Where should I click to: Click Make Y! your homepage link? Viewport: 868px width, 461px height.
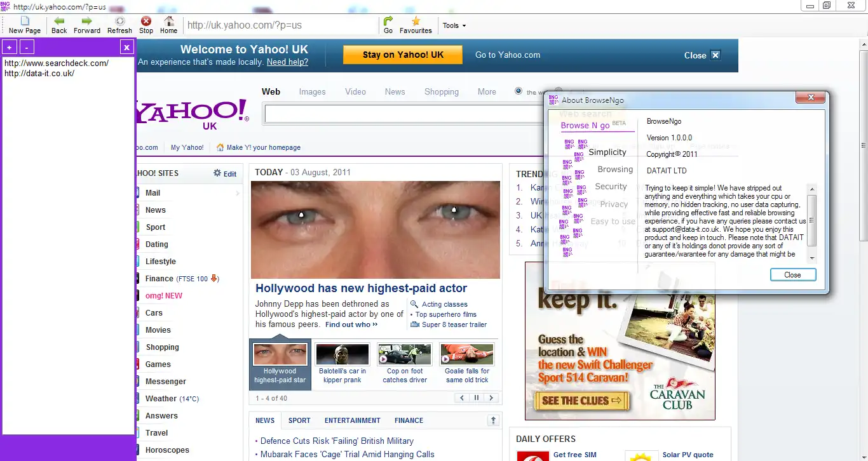click(259, 147)
